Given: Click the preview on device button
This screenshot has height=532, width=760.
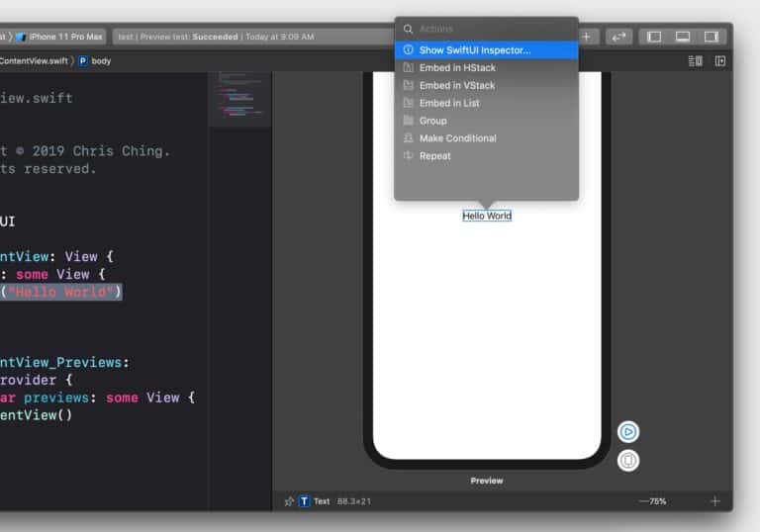Looking at the screenshot, I should point(628,460).
